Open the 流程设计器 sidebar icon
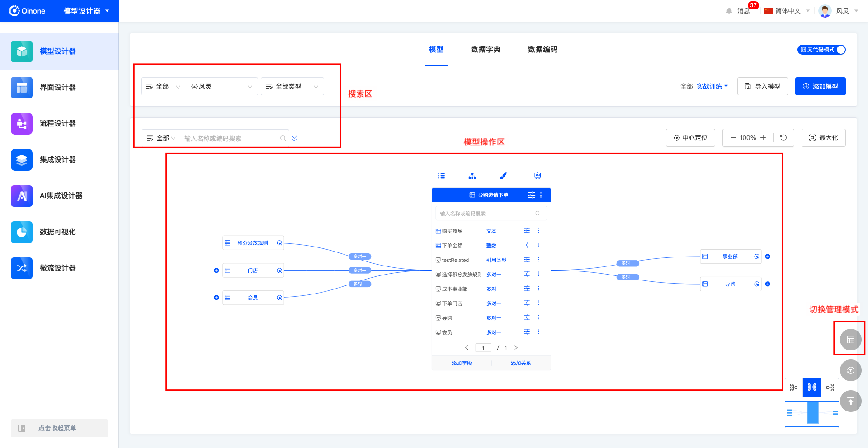 [22, 124]
